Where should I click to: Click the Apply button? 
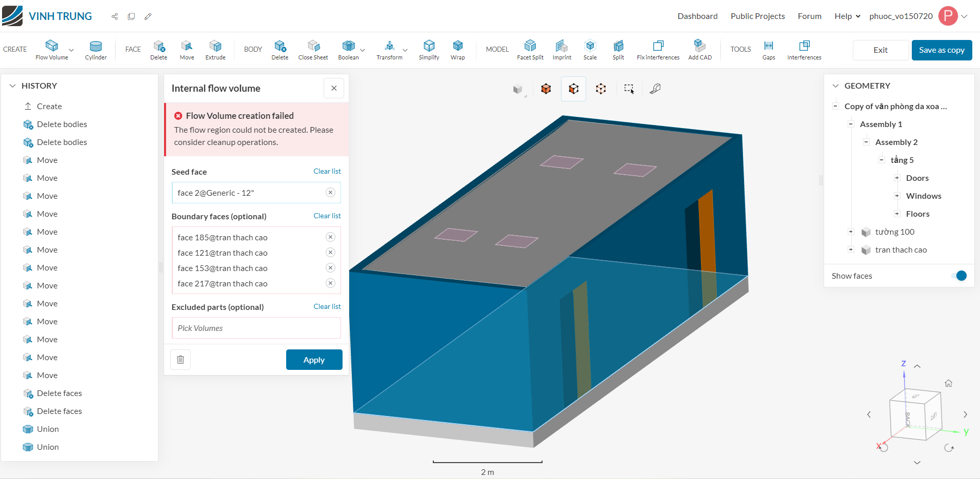314,360
